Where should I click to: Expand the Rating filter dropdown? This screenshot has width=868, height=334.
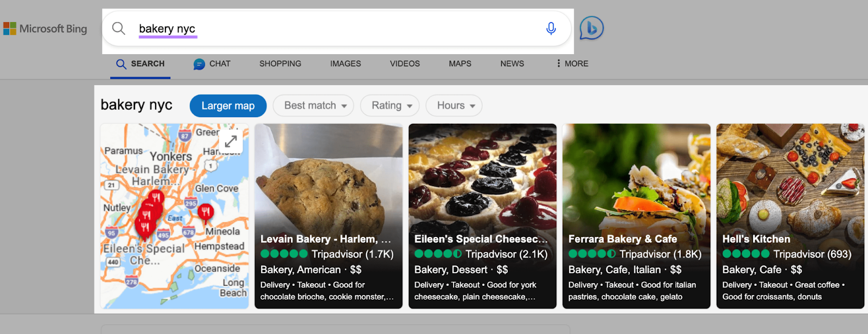click(x=390, y=106)
